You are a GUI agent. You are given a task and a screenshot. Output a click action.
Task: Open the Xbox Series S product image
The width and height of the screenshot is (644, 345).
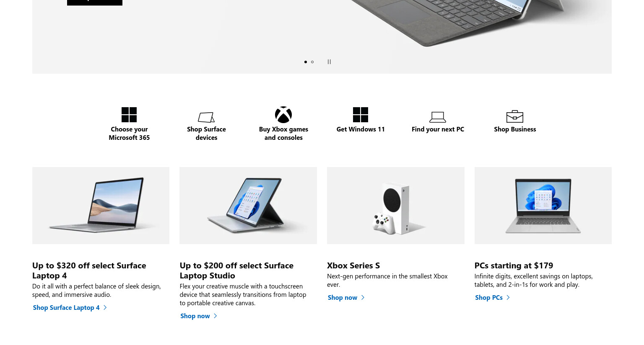click(396, 206)
